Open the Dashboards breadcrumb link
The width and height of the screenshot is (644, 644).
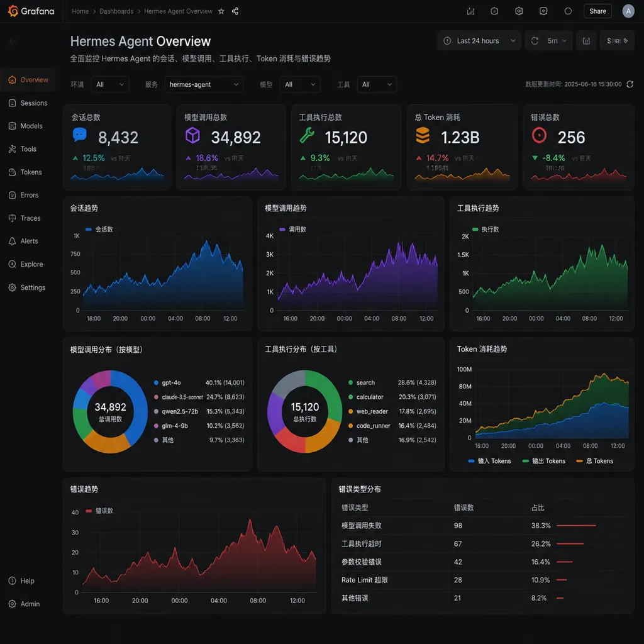point(116,11)
